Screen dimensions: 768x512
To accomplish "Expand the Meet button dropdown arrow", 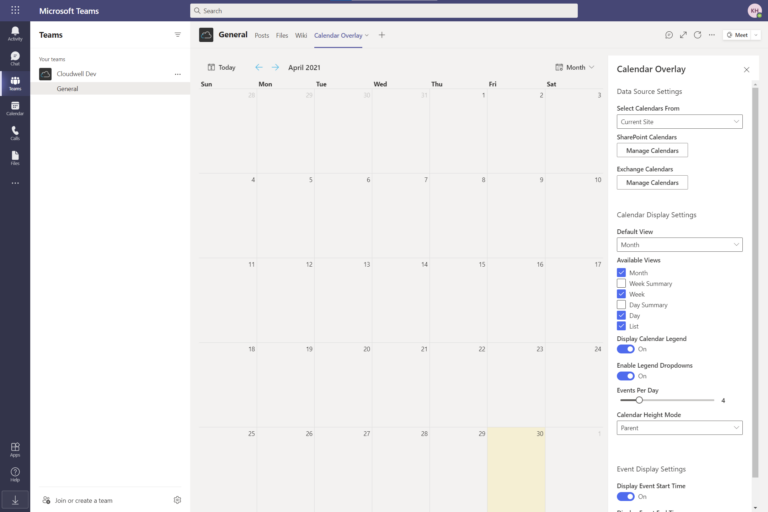I will pos(756,35).
